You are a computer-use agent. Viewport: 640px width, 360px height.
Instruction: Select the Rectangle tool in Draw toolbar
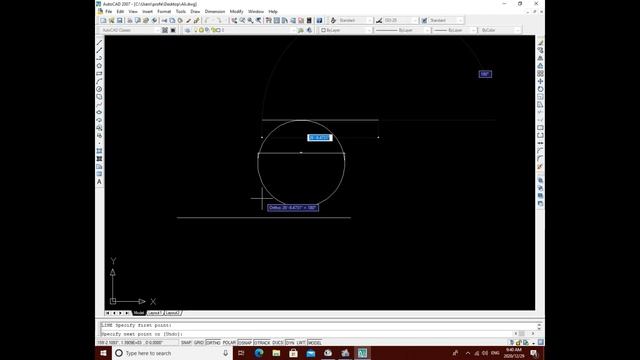click(99, 73)
